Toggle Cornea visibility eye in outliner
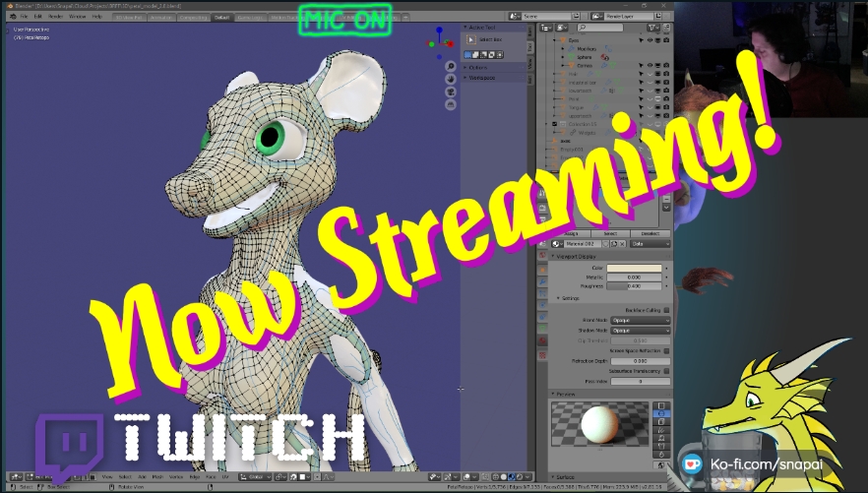This screenshot has width=868, height=493. [650, 65]
